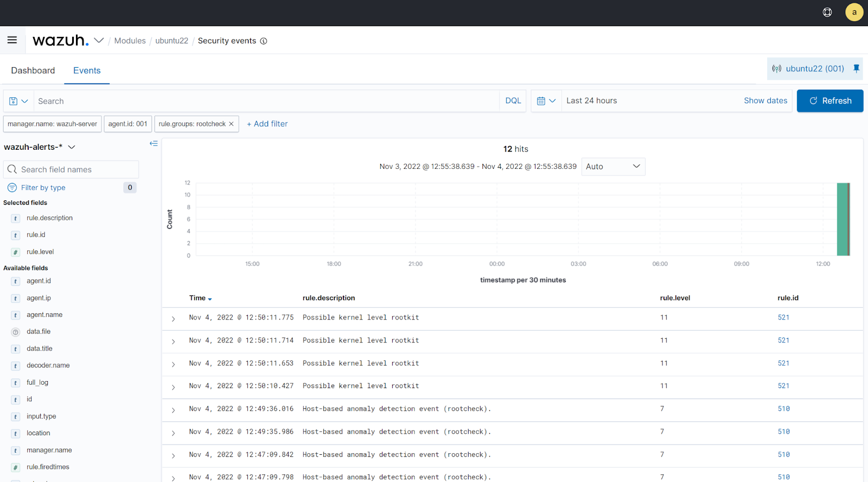Open the Wazuh app menu dropdown
Image resolution: width=868 pixels, height=482 pixels.
[99, 40]
